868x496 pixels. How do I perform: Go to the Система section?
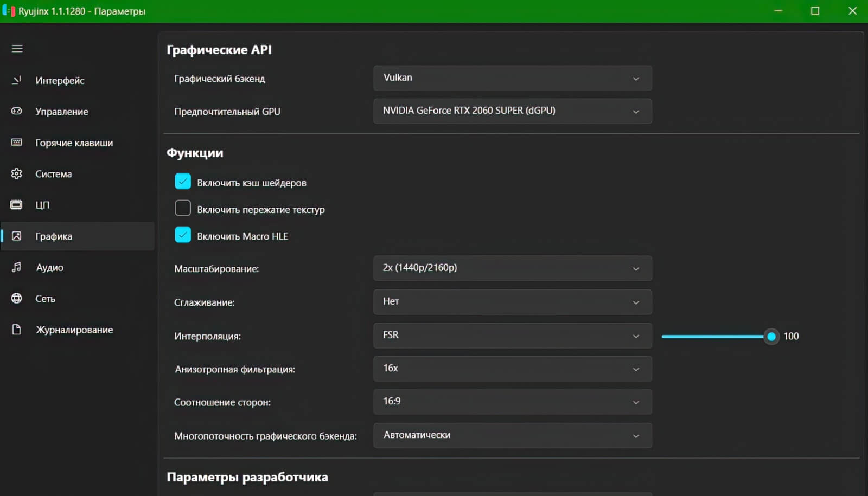pos(78,174)
